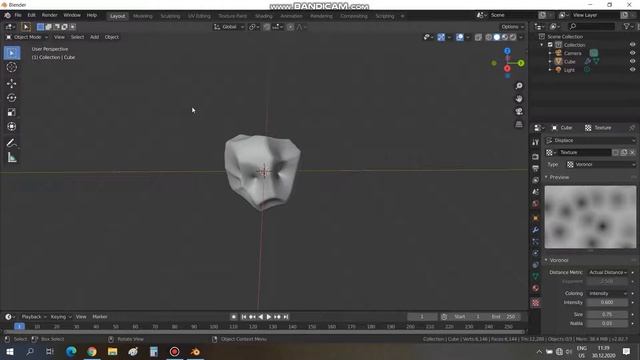Click the Intensity 0.600 value slider
640x360 pixels.
[x=607, y=302]
